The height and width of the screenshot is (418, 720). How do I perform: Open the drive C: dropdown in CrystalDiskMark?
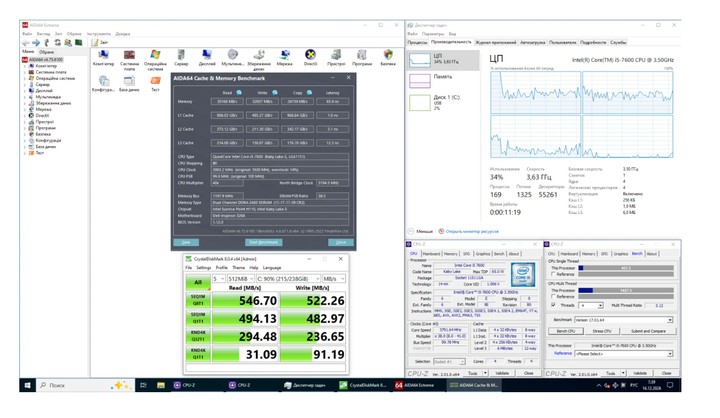click(x=288, y=279)
